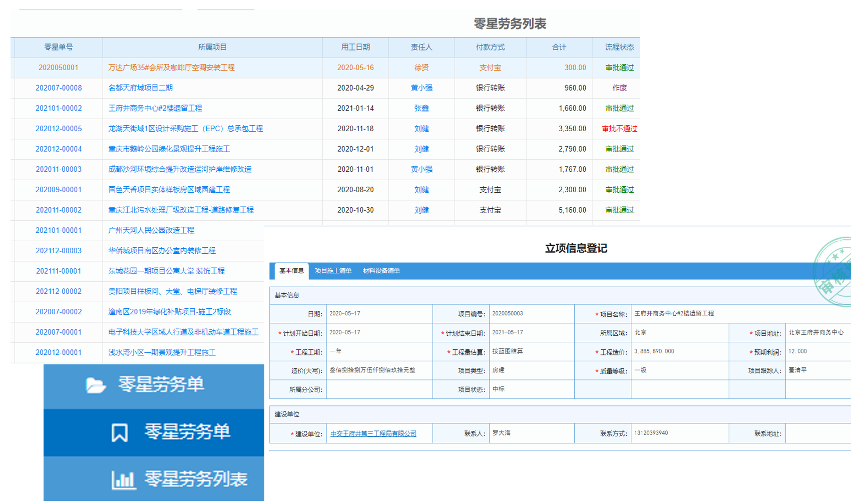Sort by the 用工日期 column header
This screenshot has height=504, width=851.
pyautogui.click(x=355, y=47)
